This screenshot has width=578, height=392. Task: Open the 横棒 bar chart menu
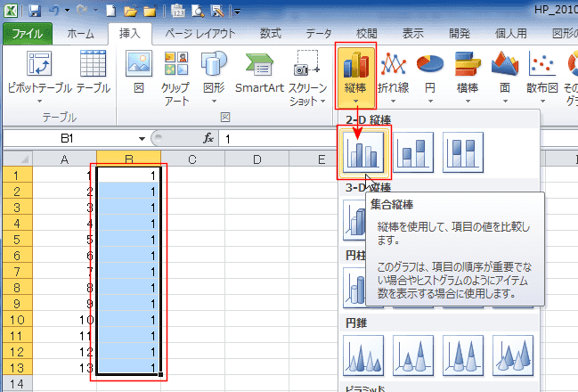coord(468,78)
